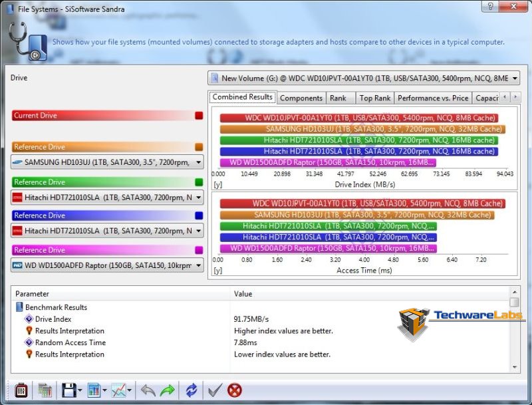
Task: Click the [y] label under Drive Index chart
Action: pyautogui.click(x=218, y=185)
